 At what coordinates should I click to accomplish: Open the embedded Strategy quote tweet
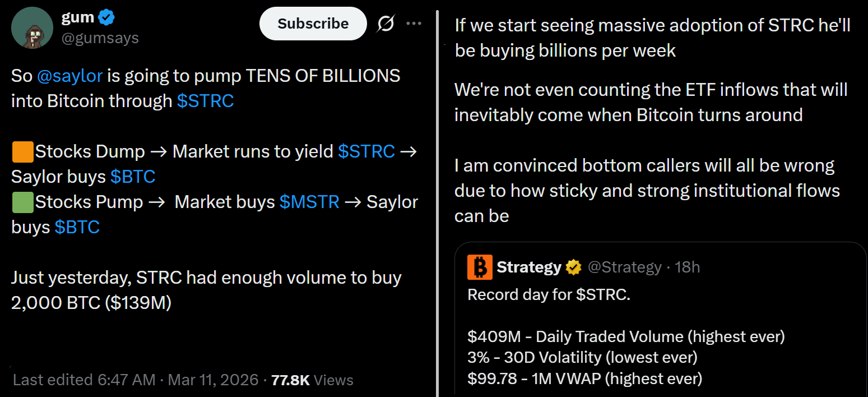pyautogui.click(x=661, y=320)
